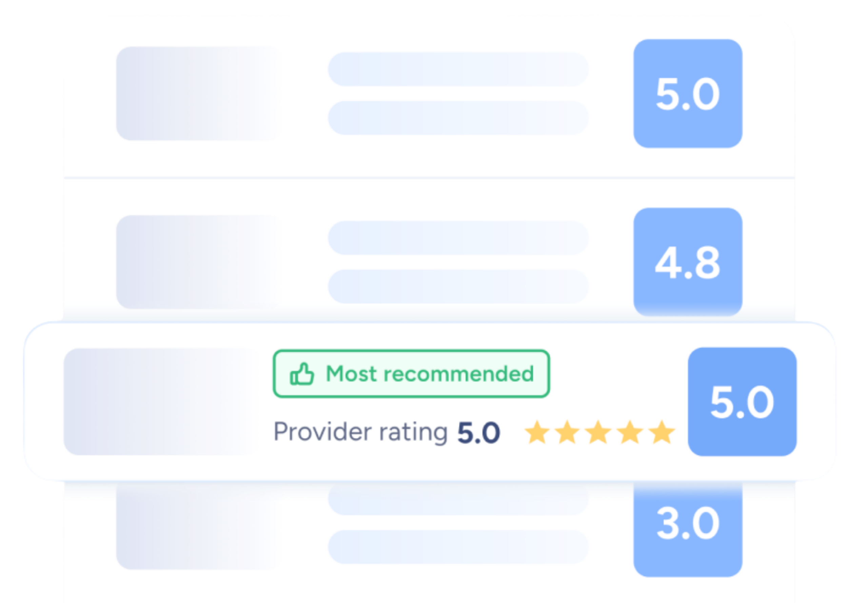Click the "Provider rating" text label

[360, 432]
